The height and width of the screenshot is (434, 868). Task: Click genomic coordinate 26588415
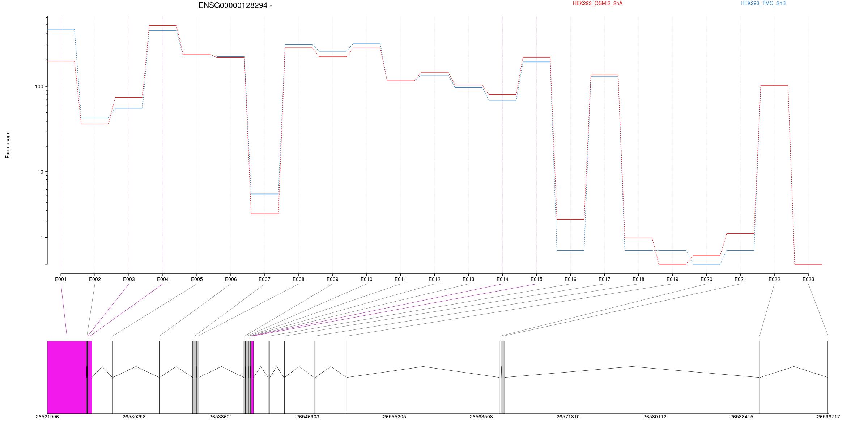coord(741,417)
